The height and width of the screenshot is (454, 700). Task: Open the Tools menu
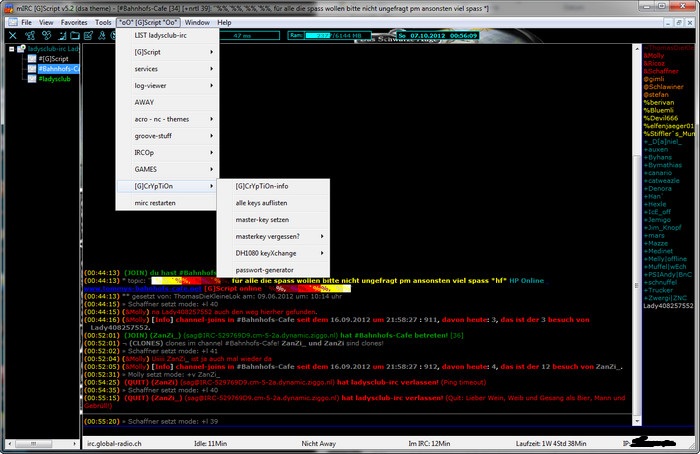coord(103,22)
